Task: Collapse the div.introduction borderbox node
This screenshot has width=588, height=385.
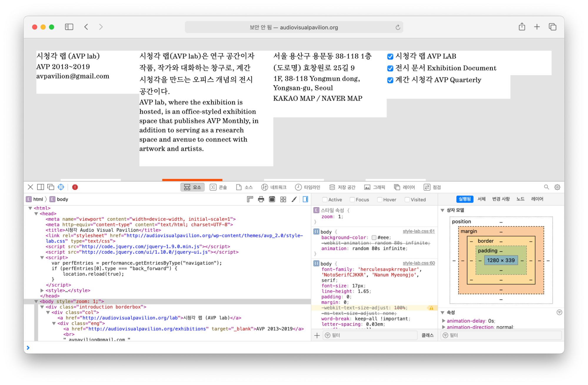Action: (x=42, y=307)
